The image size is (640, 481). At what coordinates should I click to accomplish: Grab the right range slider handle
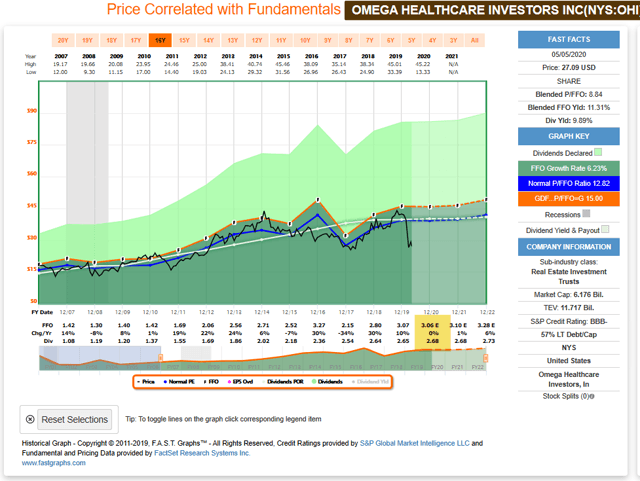486,358
